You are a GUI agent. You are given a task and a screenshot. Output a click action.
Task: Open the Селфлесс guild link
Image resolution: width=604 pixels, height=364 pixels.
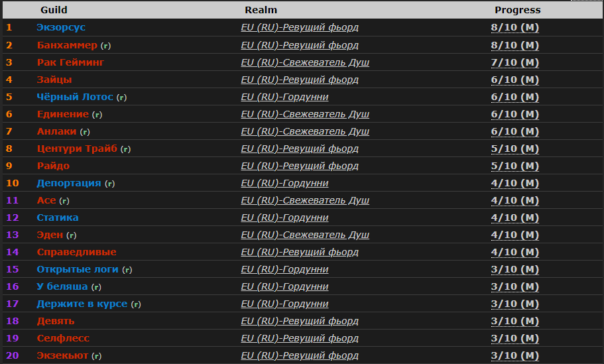click(63, 338)
